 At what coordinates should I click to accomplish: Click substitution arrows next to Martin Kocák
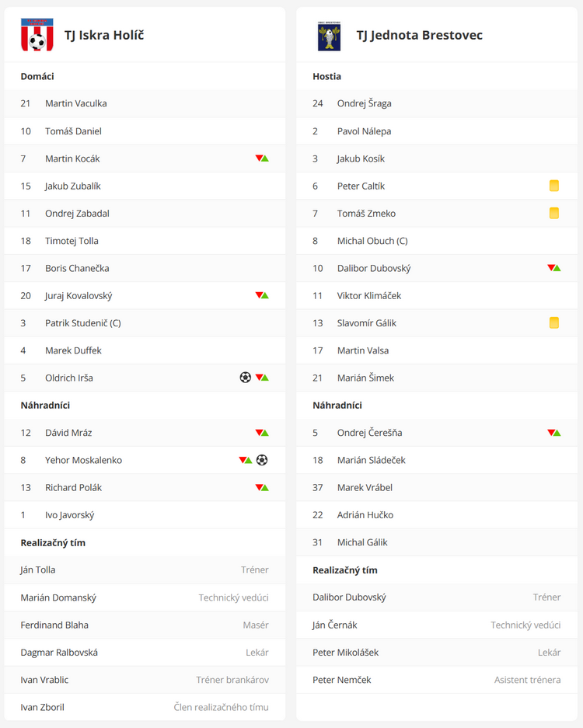tap(262, 158)
